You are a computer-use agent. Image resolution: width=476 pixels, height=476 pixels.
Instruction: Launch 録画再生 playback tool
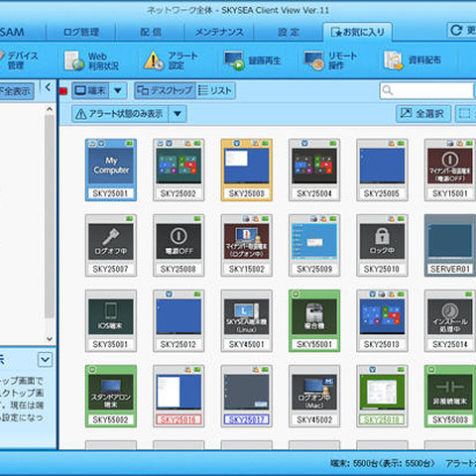(x=252, y=60)
